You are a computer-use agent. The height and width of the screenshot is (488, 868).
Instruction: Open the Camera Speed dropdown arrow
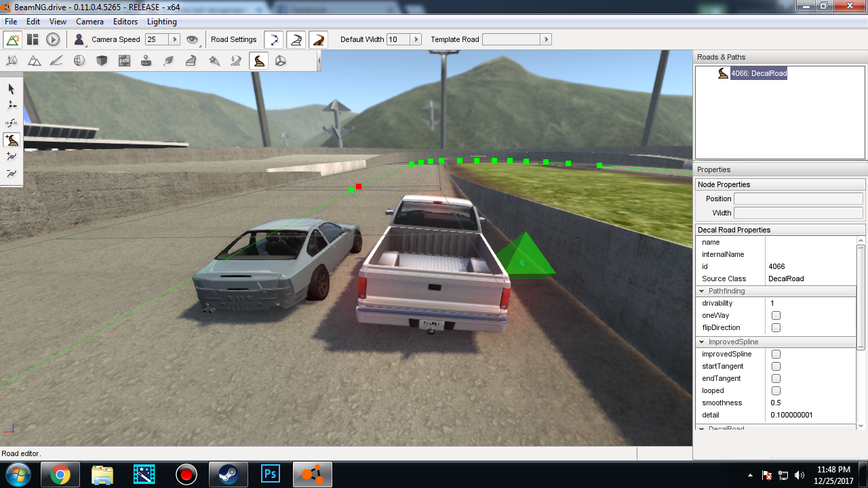[x=174, y=39]
